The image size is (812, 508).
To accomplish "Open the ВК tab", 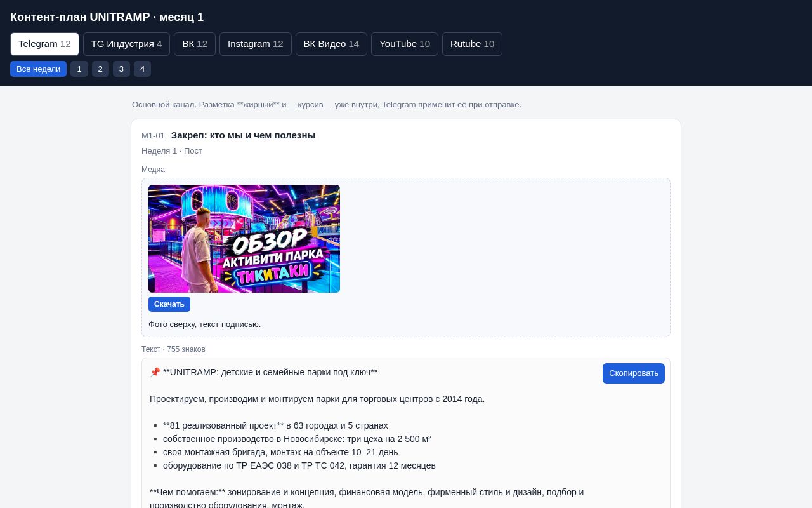I will (x=195, y=44).
